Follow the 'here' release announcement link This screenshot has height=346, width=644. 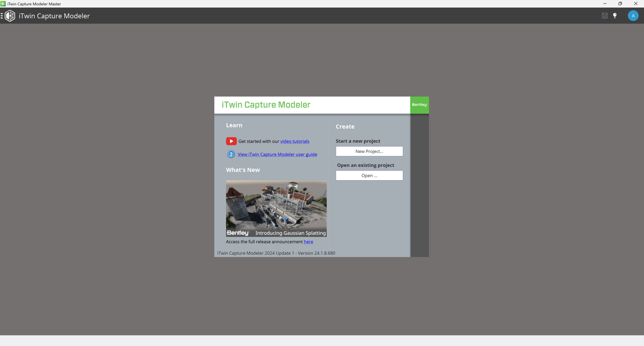tap(308, 242)
